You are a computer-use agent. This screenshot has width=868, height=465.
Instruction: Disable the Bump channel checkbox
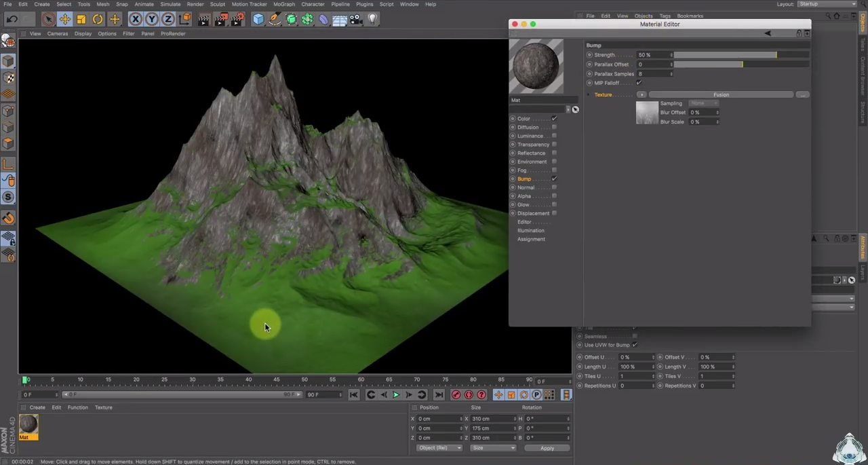point(554,179)
